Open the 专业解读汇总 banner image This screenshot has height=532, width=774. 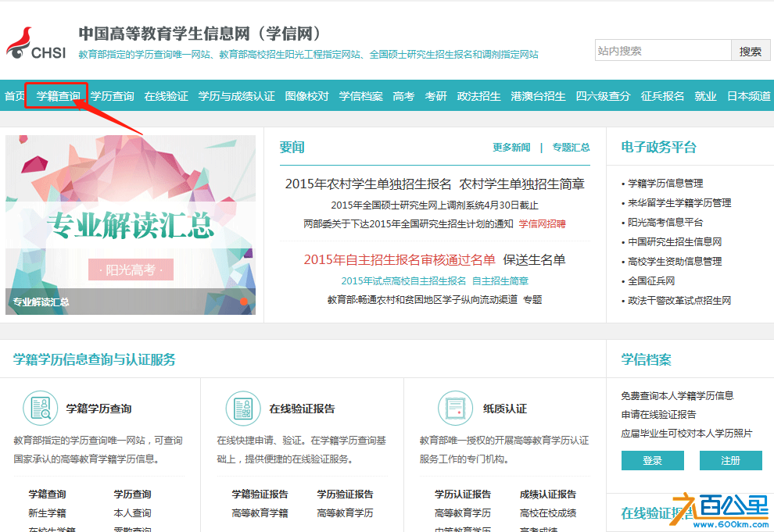click(131, 225)
